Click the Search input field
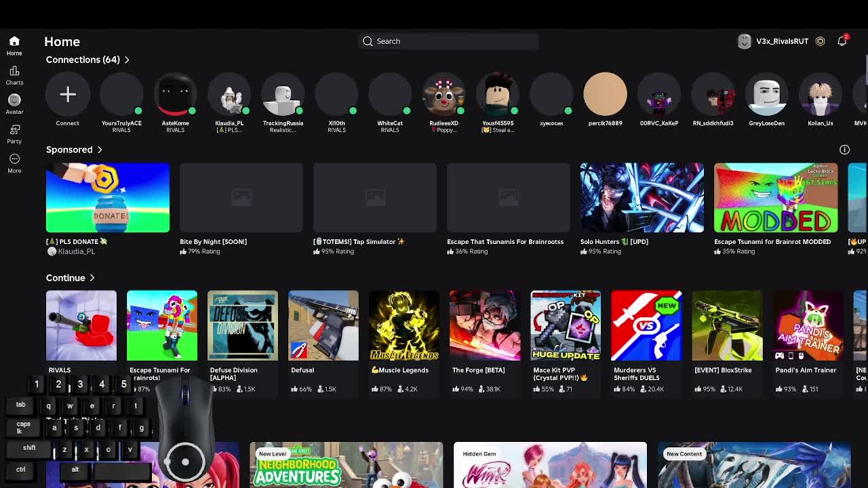Viewport: 868px width, 488px height. tap(448, 41)
